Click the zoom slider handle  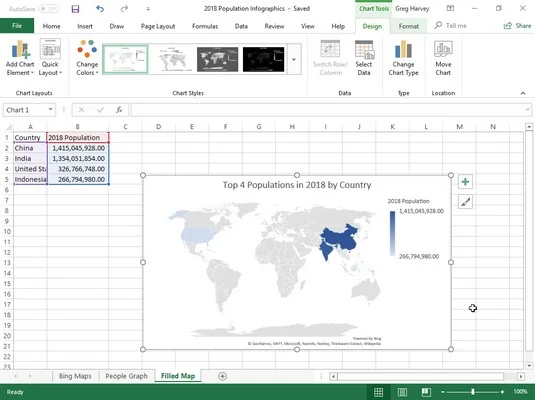click(473, 392)
